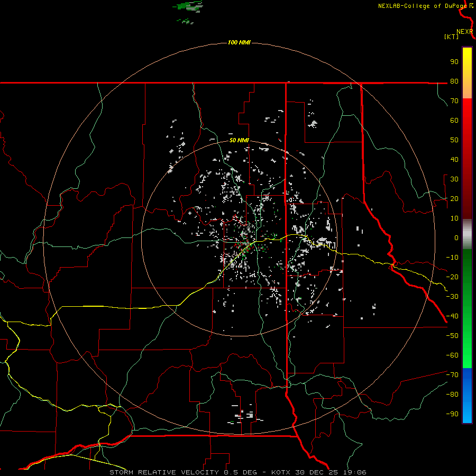
Task: Click the -10 value on the velocity scale
Action: click(452, 258)
